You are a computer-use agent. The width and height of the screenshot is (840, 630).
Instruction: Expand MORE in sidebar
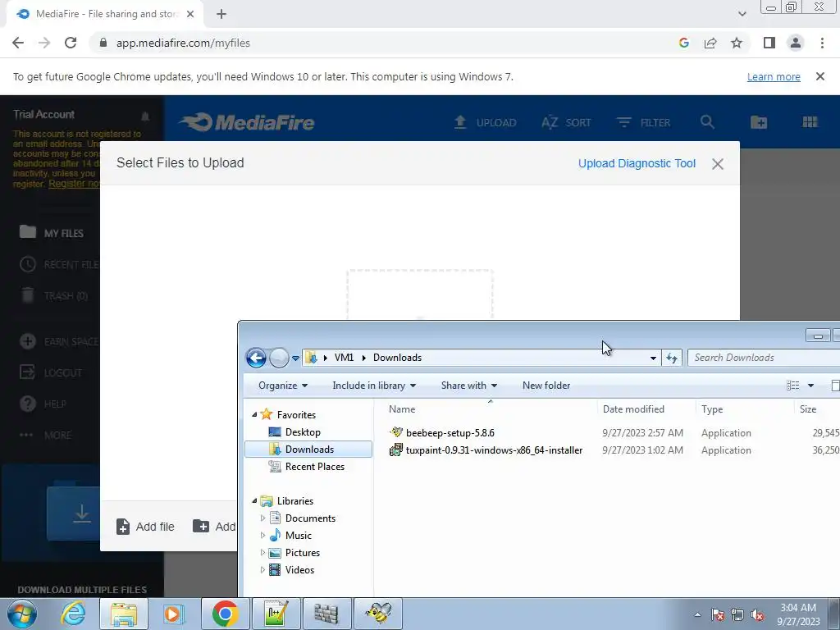coord(46,435)
